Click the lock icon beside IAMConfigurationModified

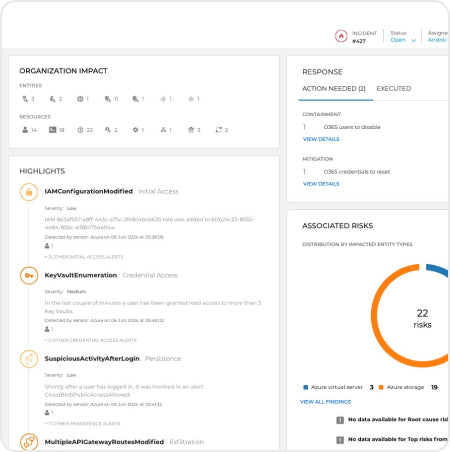[29, 192]
